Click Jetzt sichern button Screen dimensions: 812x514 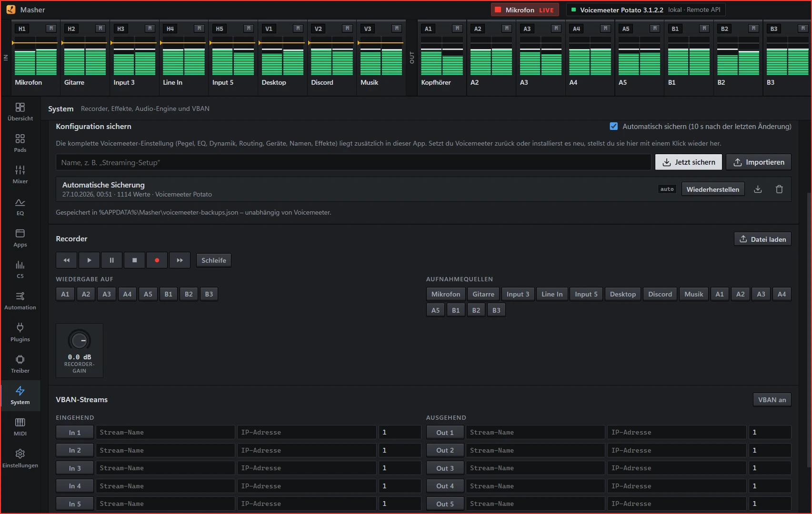pos(689,162)
